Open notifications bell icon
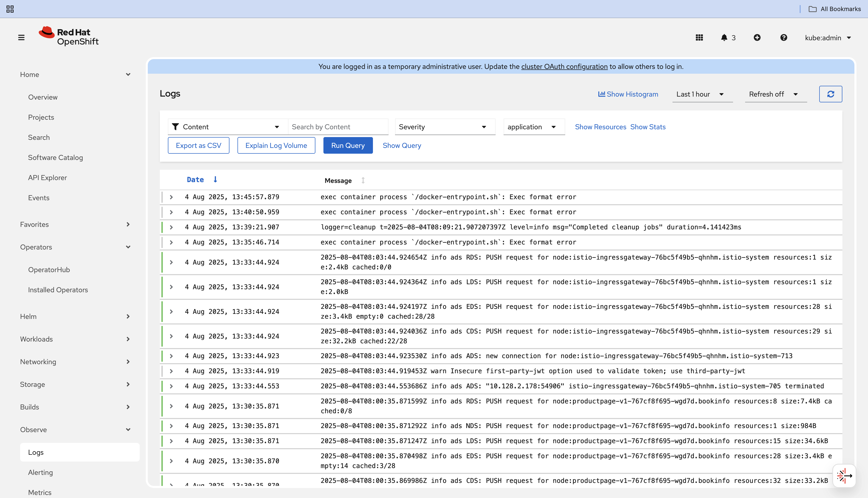Viewport: 868px width, 498px height. coord(724,38)
